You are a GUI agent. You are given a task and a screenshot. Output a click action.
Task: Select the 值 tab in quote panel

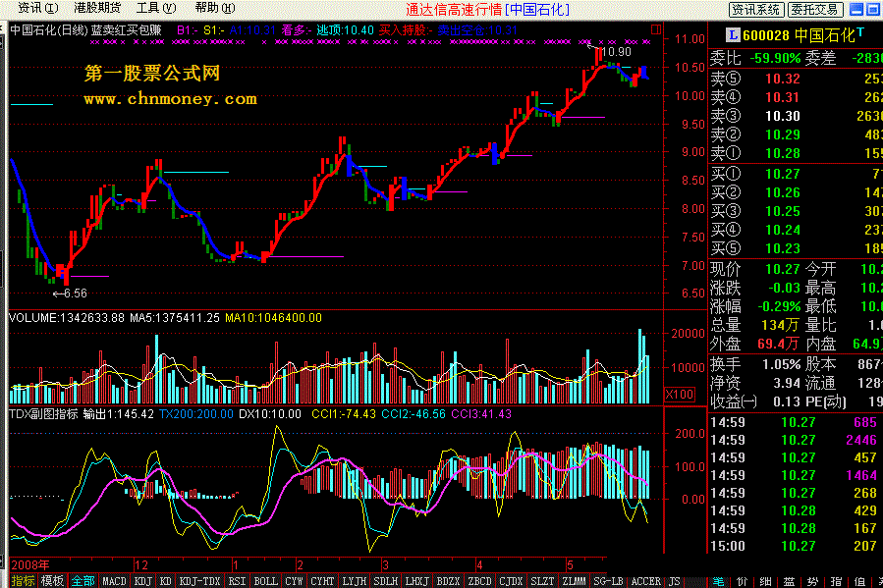[x=859, y=581]
